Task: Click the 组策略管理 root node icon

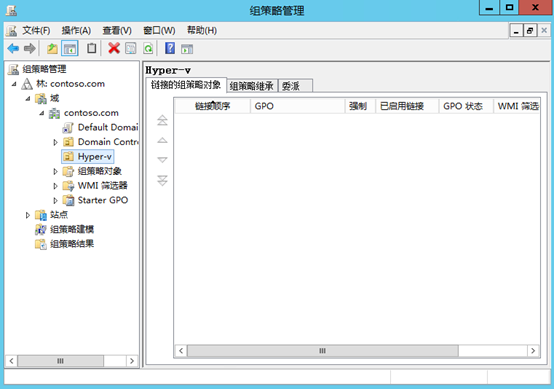Action: pyautogui.click(x=13, y=69)
